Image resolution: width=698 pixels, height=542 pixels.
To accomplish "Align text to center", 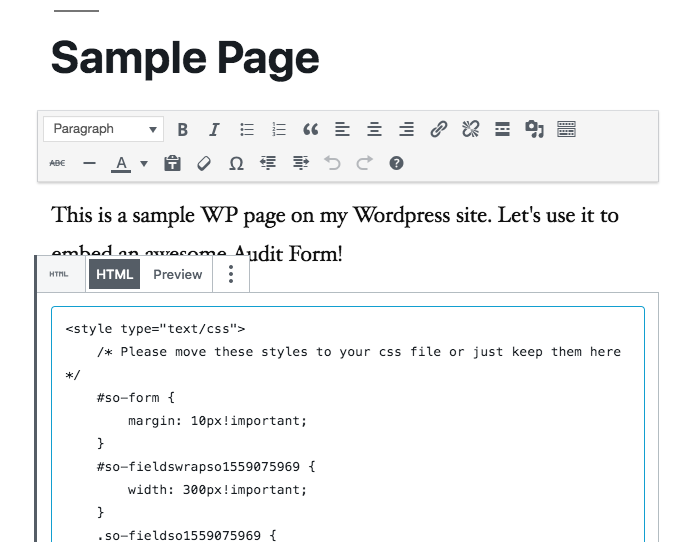I will pos(374,129).
